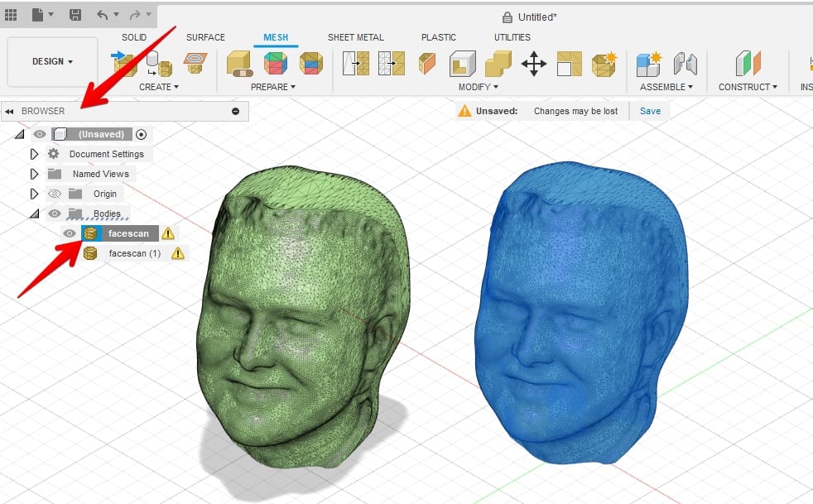Select the Create Mesh Section Sketch tool
813x504 pixels.
(195, 63)
